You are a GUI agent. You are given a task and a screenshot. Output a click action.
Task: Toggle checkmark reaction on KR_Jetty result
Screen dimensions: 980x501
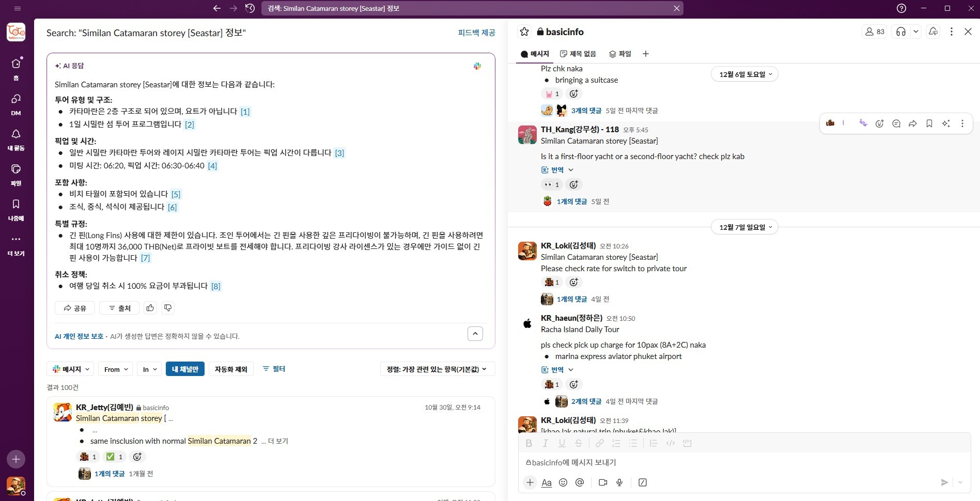115,457
